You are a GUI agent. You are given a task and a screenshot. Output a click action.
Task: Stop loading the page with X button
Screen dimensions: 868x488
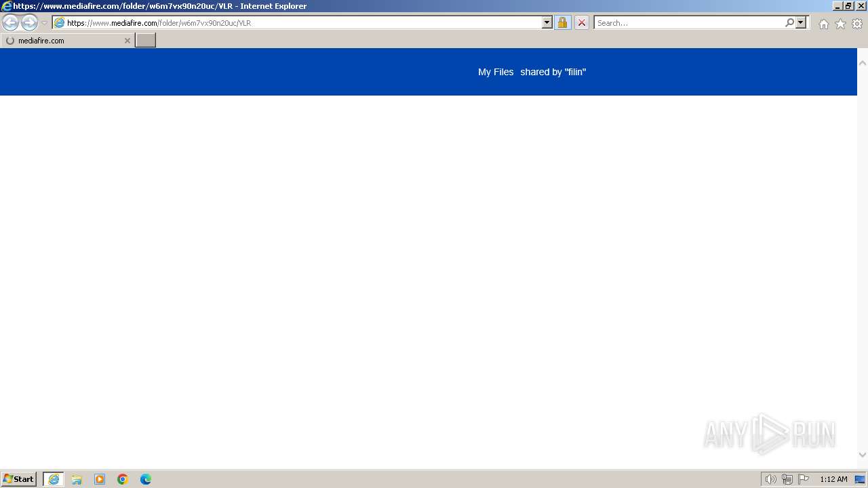tap(581, 22)
